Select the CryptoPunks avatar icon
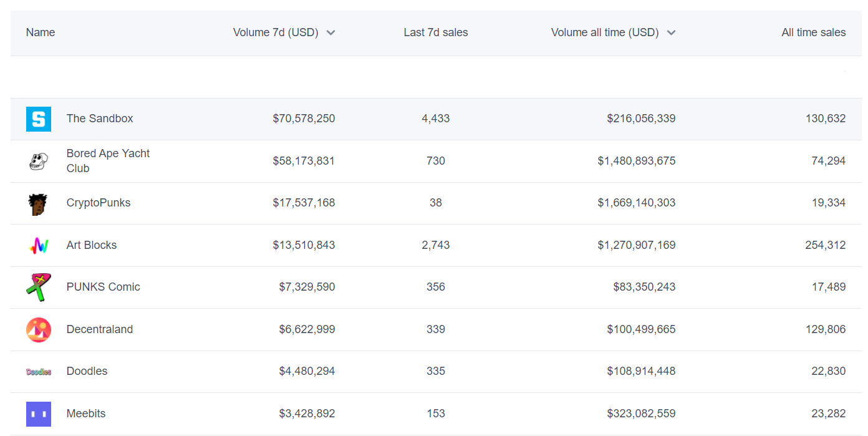 pyautogui.click(x=38, y=204)
